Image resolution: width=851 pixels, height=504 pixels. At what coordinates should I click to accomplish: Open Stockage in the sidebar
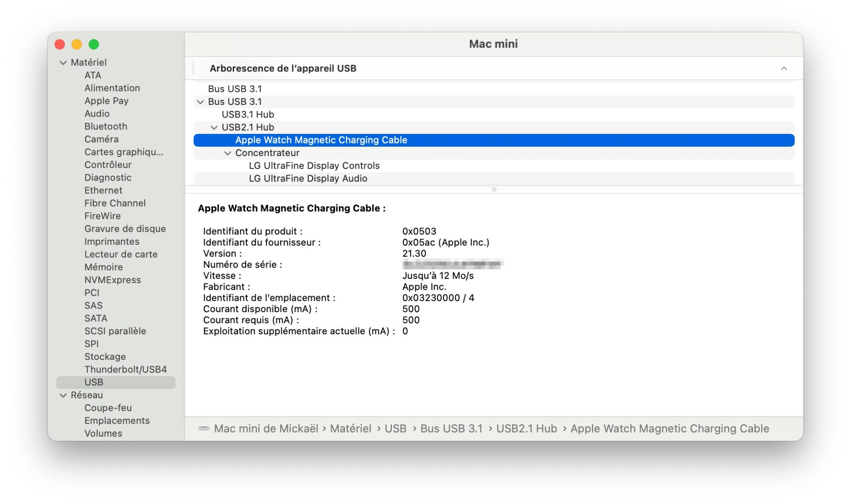[x=105, y=357]
